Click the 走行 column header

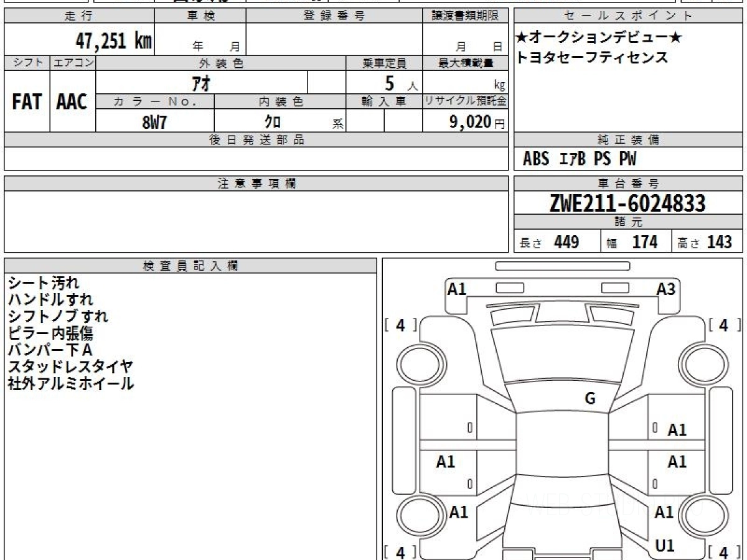coord(79,16)
